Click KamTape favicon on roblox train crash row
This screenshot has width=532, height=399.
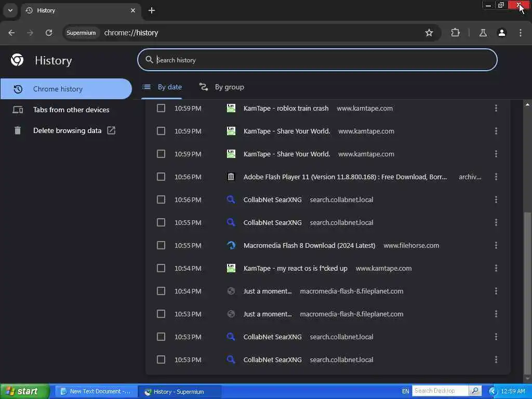[x=231, y=108]
